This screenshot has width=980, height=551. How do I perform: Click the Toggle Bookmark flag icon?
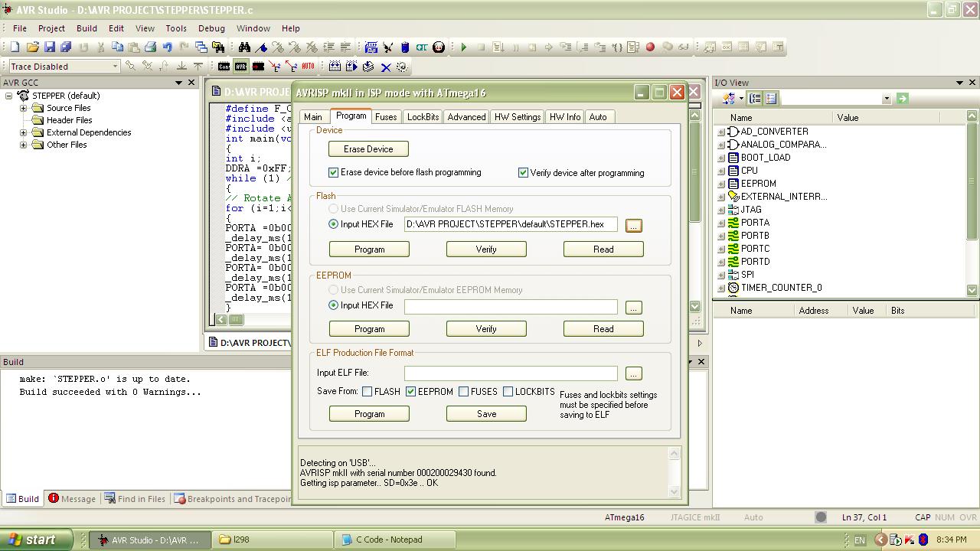click(261, 47)
